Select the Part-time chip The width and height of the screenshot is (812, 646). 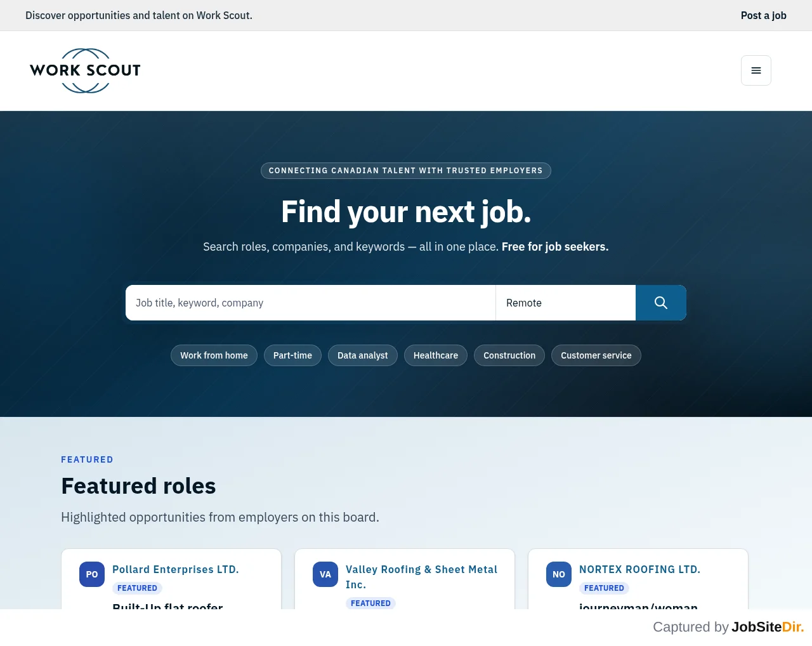(292, 355)
